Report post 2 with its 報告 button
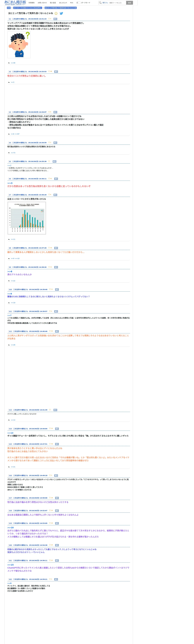194x644 pixels. point(56,72)
